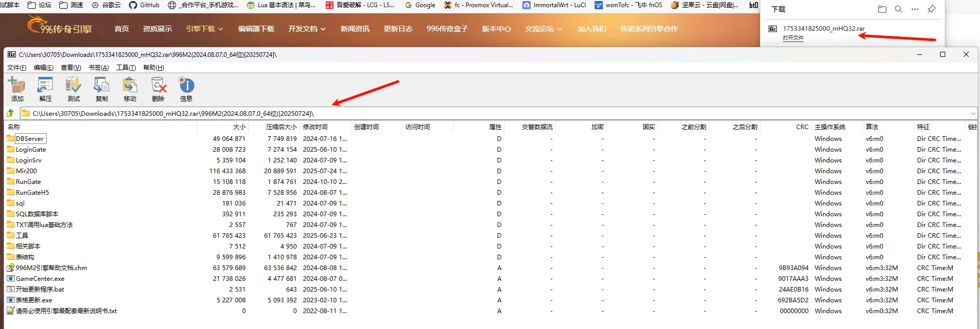Click the Move (移动) toolbar icon

click(129, 89)
